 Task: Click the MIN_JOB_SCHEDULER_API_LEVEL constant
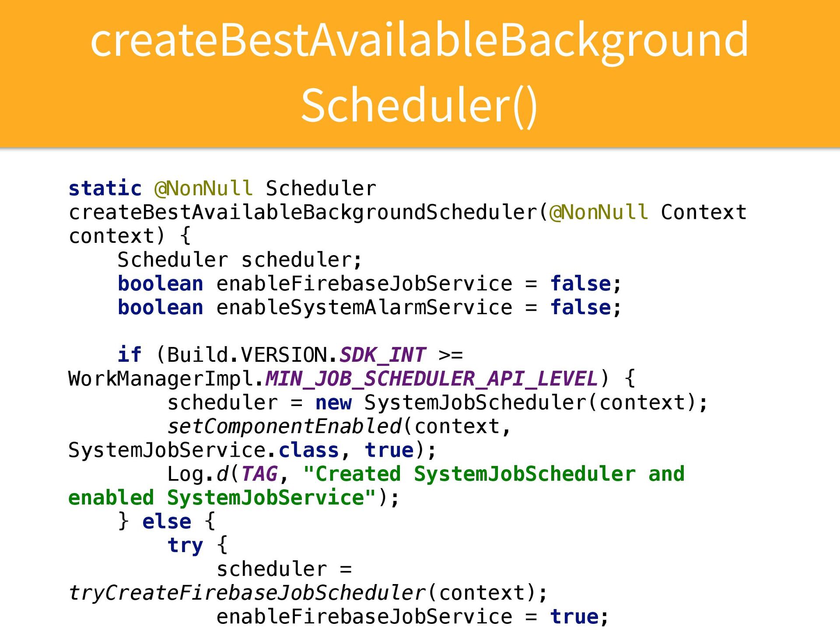tap(431, 379)
